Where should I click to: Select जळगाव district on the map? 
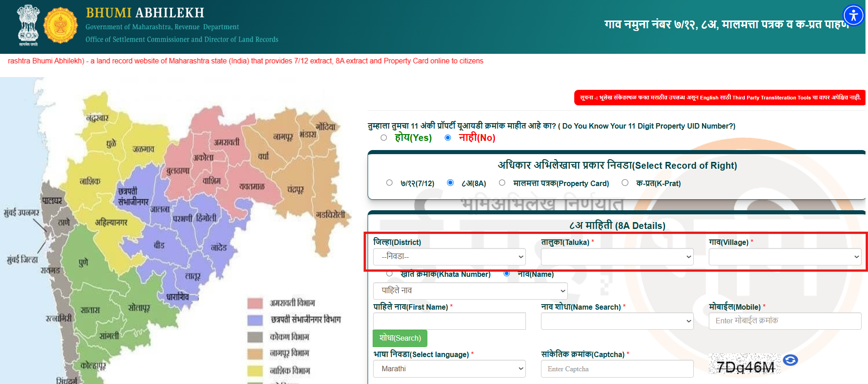pyautogui.click(x=143, y=149)
